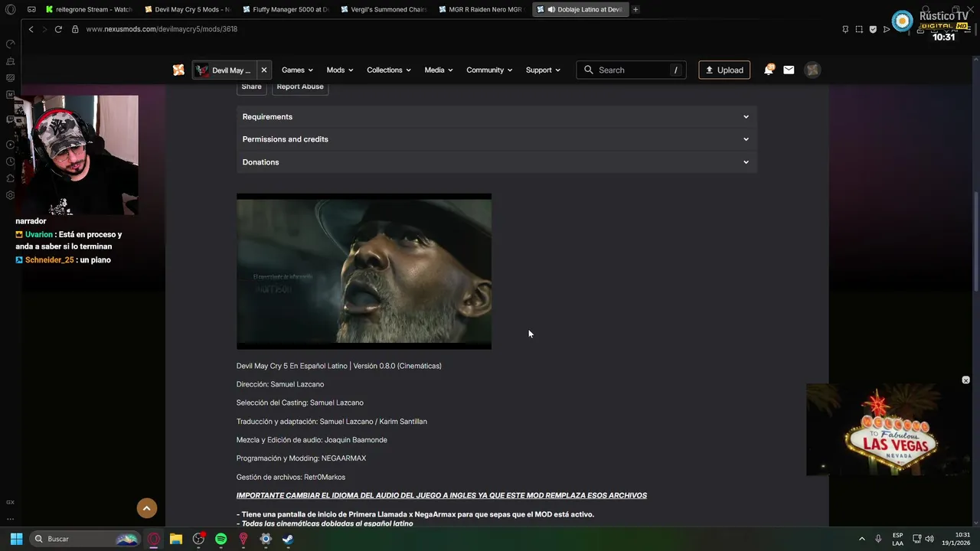Expand the Permissions and credits section

(496, 139)
